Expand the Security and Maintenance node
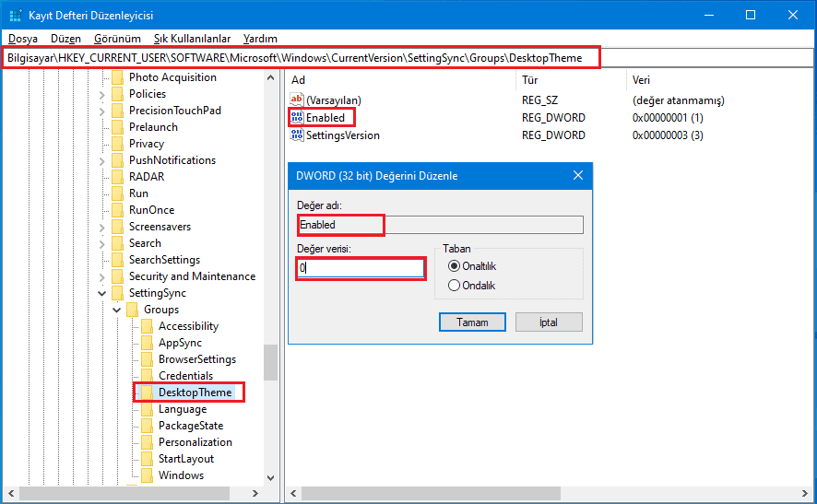The image size is (817, 504). coord(102,277)
